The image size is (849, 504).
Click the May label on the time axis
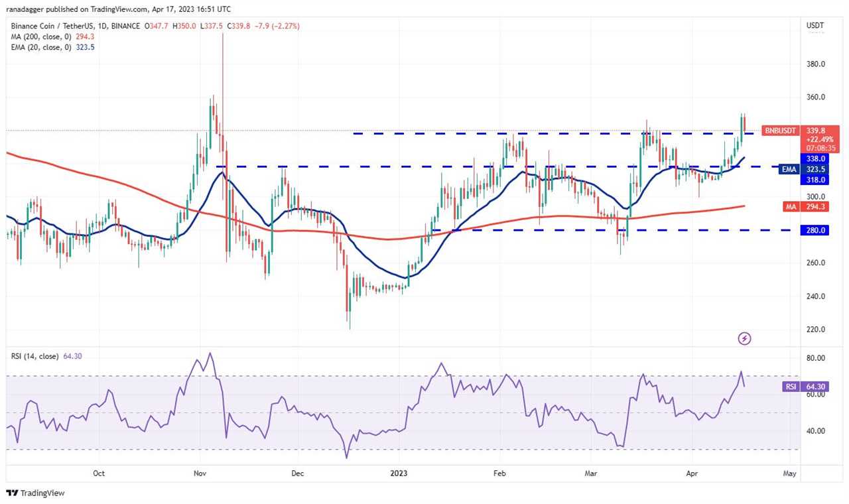coord(789,473)
